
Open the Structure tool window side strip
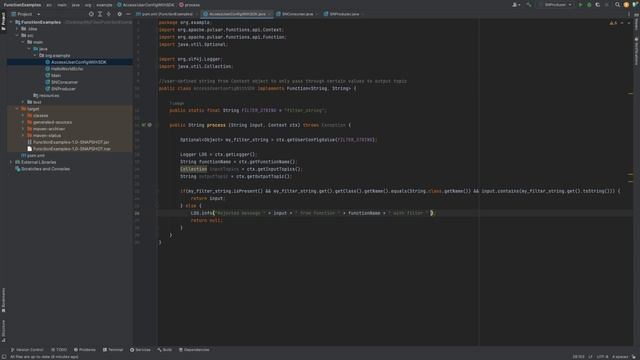tap(3, 331)
